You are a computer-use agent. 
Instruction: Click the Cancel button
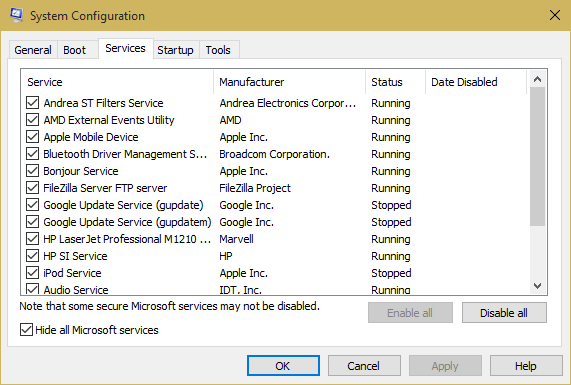point(364,366)
